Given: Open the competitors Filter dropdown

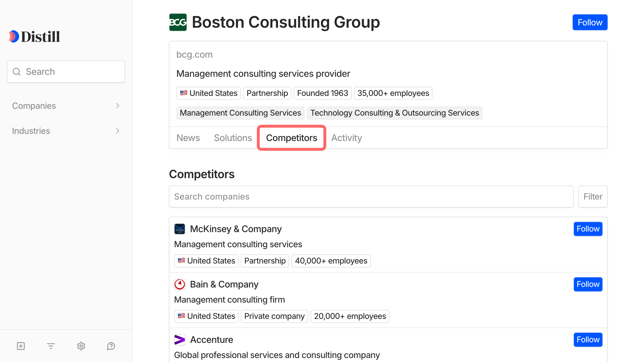Looking at the screenshot, I should point(593,197).
